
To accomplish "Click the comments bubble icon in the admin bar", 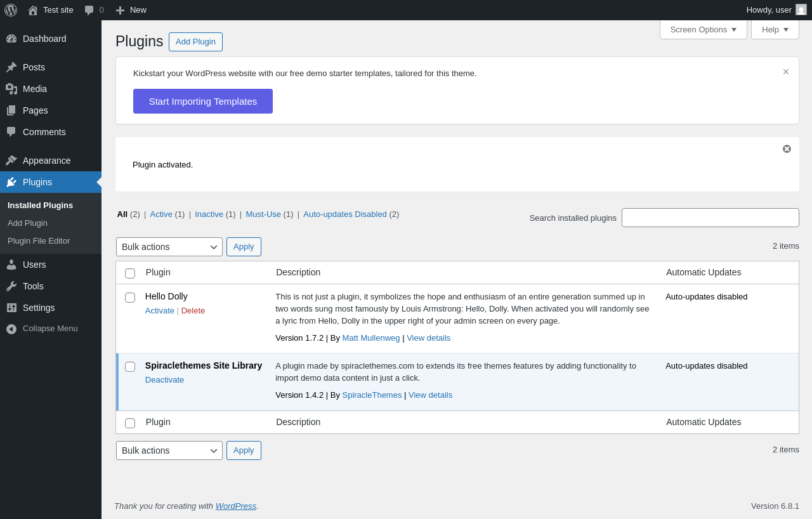I will (x=89, y=10).
